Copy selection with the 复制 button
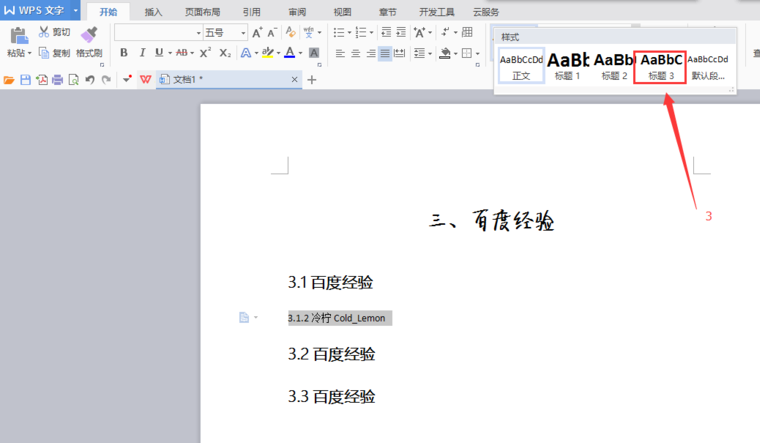The width and height of the screenshot is (760, 443). 55,53
